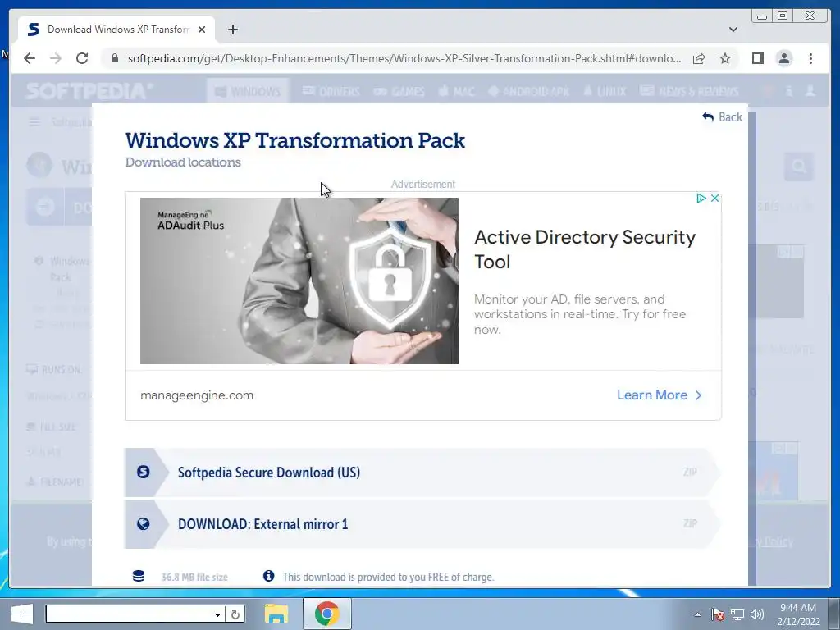The width and height of the screenshot is (840, 630).
Task: Click Learn More in advertisement
Action: pyautogui.click(x=659, y=395)
